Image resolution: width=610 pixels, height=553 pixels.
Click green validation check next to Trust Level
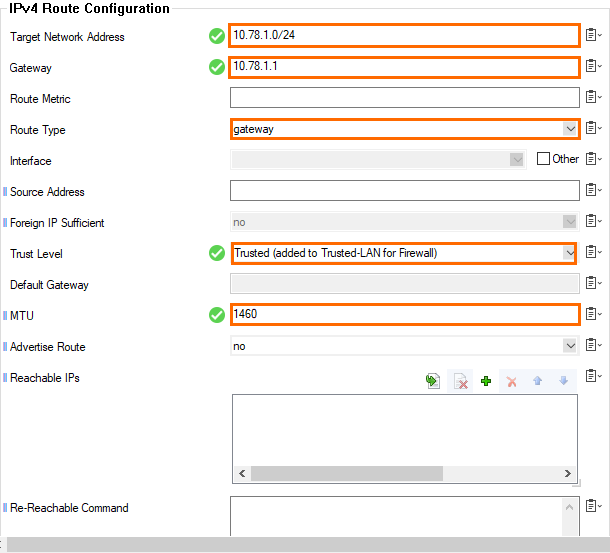[217, 253]
